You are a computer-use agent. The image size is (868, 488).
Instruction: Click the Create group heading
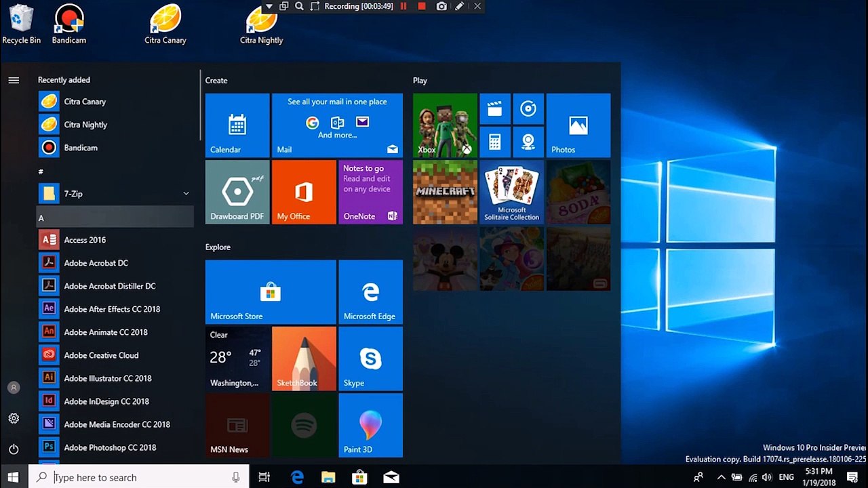pos(216,81)
